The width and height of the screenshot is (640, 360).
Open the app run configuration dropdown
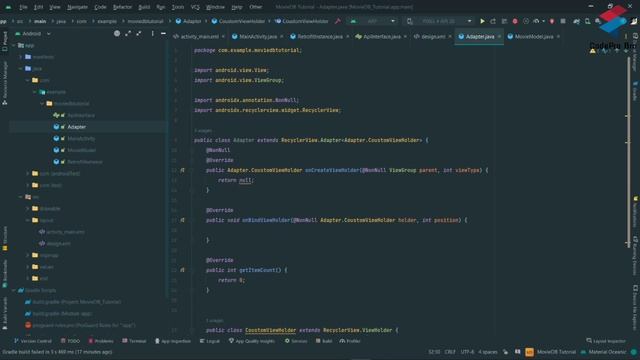pyautogui.click(x=372, y=21)
